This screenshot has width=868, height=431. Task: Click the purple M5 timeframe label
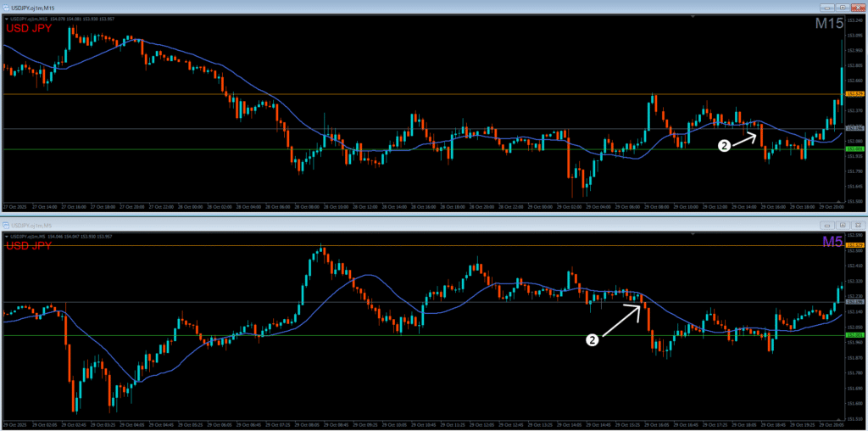832,243
